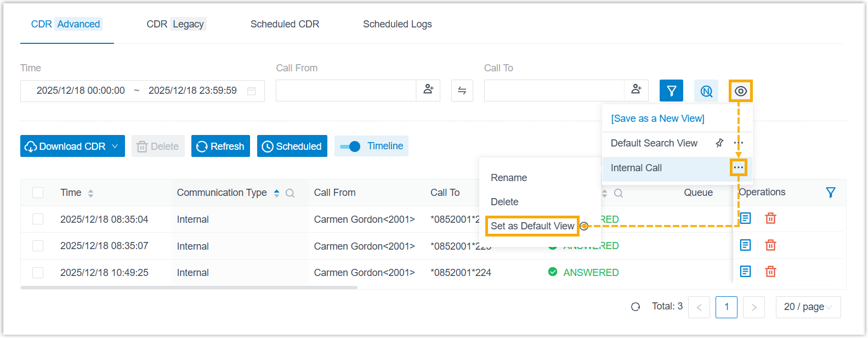
Task: Open contact picker for Call To field
Action: (x=636, y=90)
